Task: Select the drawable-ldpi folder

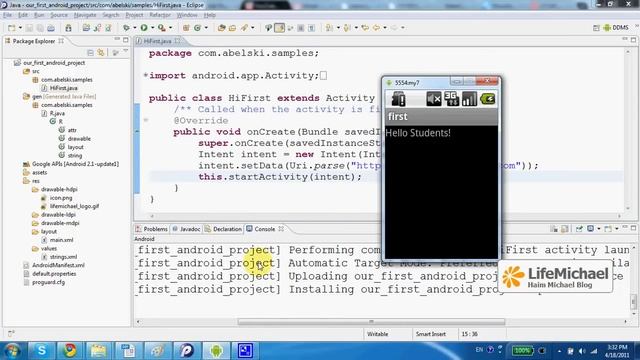Action: (54, 215)
